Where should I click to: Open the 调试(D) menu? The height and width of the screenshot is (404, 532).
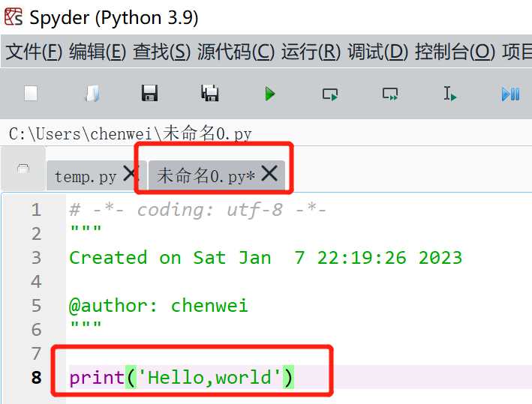coord(377,52)
